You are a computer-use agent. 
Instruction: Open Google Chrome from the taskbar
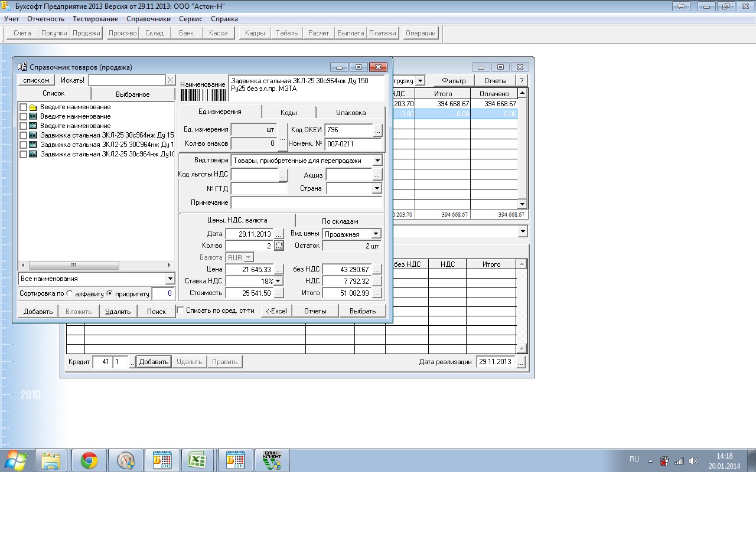89,460
